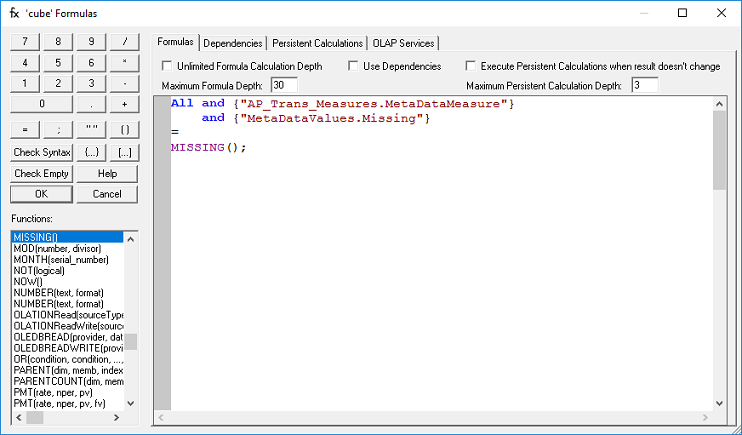Select MONTH(serial_number) function
Viewport: 742px width, 435px height.
click(x=68, y=260)
